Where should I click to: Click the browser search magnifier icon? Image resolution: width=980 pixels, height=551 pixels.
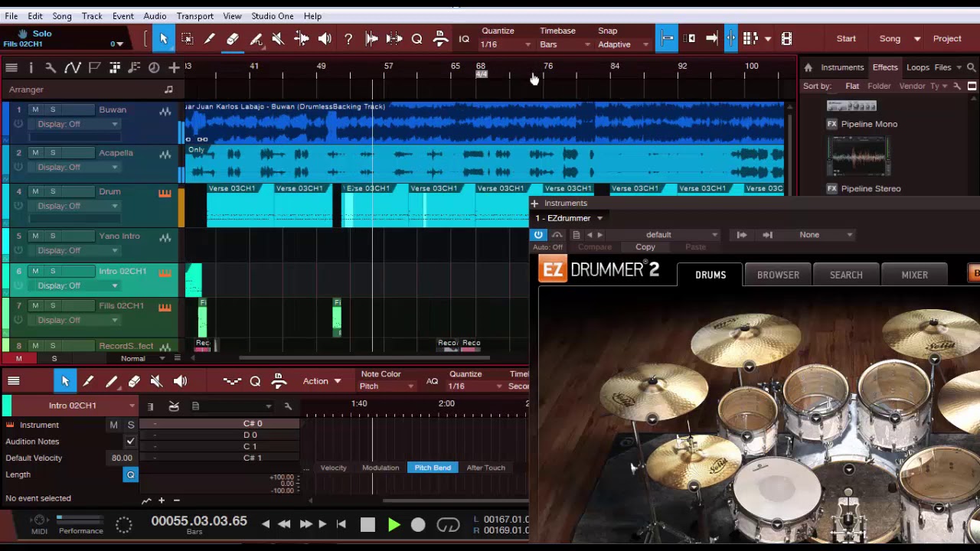tap(972, 67)
